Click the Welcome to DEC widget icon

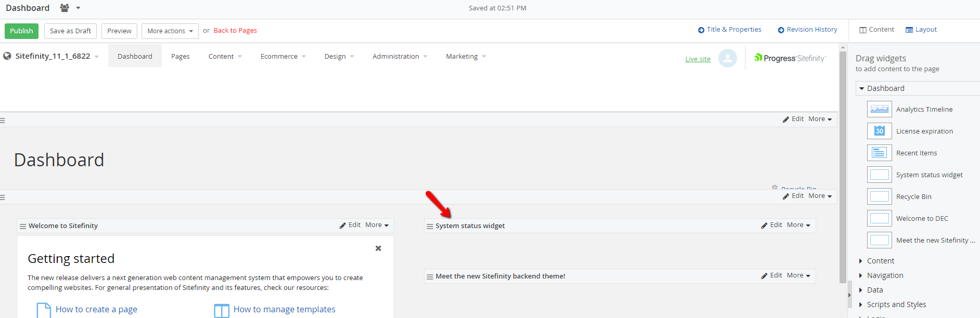click(879, 218)
